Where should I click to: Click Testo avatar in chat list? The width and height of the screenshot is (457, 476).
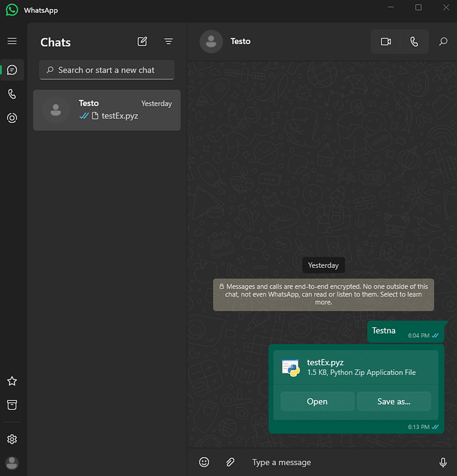pyautogui.click(x=55, y=110)
